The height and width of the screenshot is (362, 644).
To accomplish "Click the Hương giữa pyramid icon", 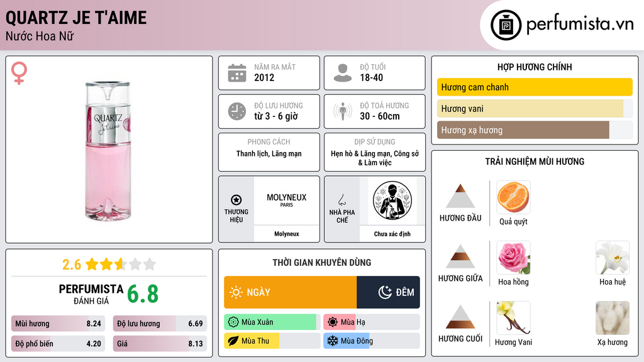I will 460,256.
